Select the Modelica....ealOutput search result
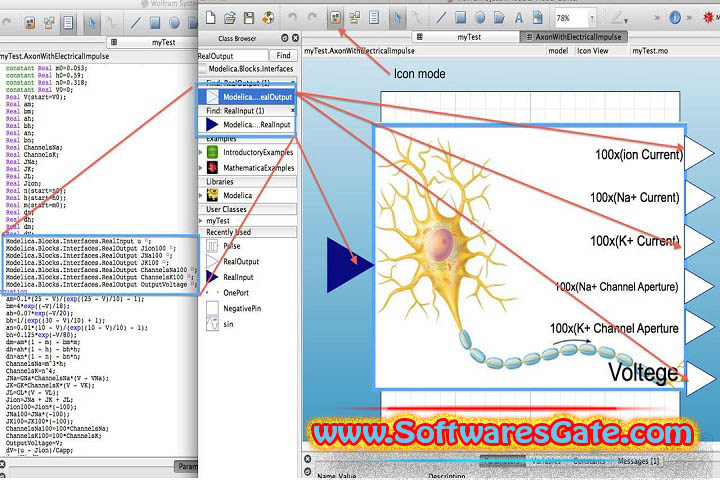The image size is (720, 480). click(x=247, y=97)
